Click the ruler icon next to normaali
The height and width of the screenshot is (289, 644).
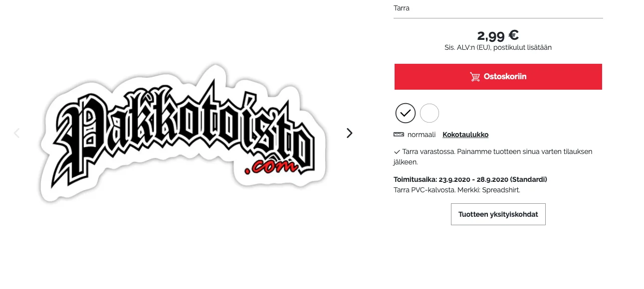398,134
